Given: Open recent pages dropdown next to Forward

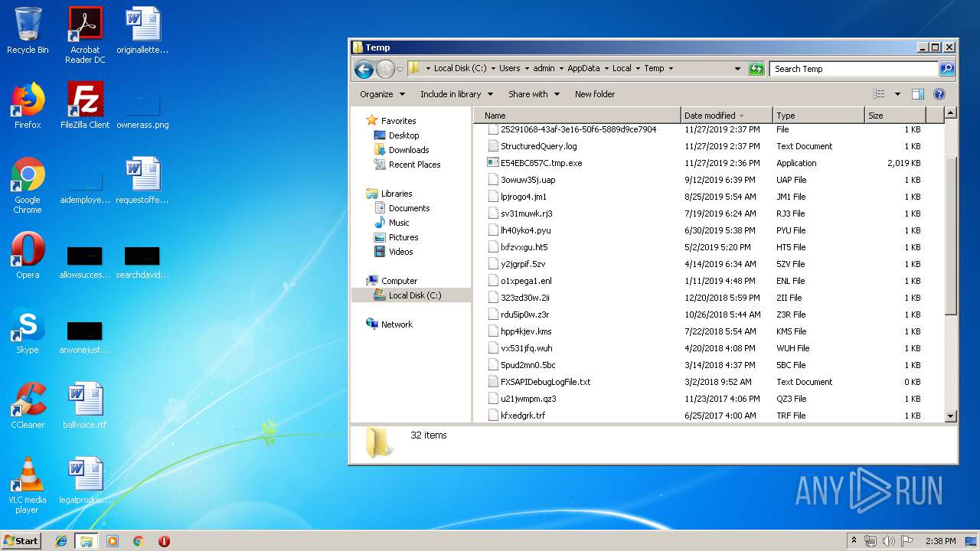Looking at the screenshot, I should click(400, 70).
